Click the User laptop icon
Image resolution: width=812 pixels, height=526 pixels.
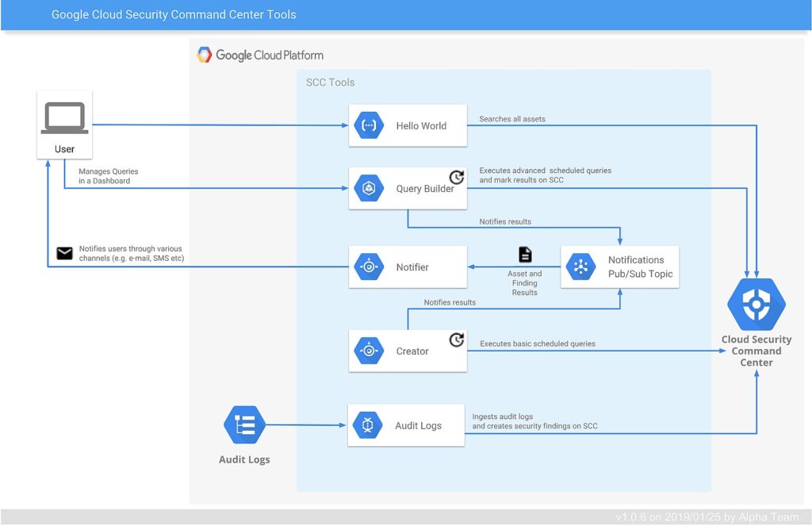[65, 118]
